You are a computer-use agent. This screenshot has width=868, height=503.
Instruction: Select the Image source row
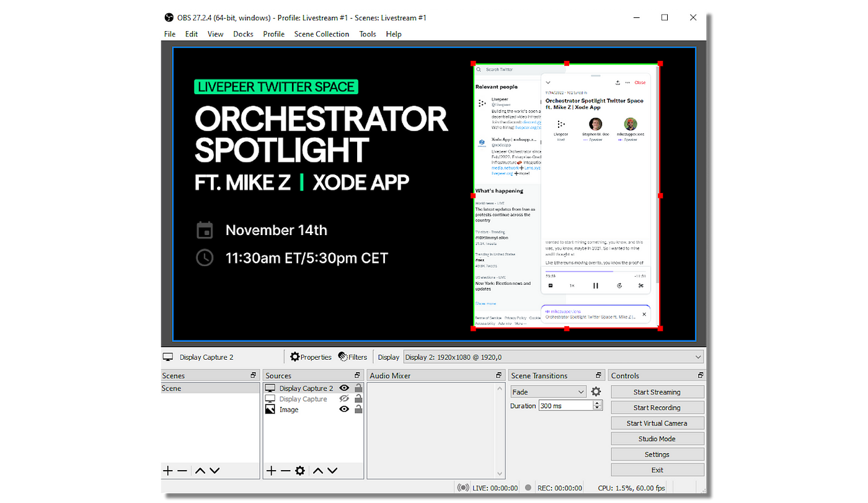pyautogui.click(x=313, y=409)
